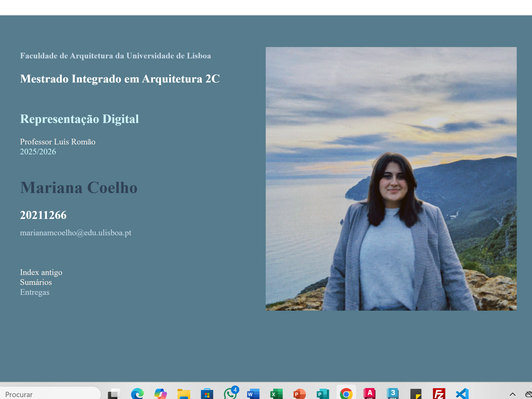
Task: Launch PowerPoint from taskbar
Action: pos(300,394)
